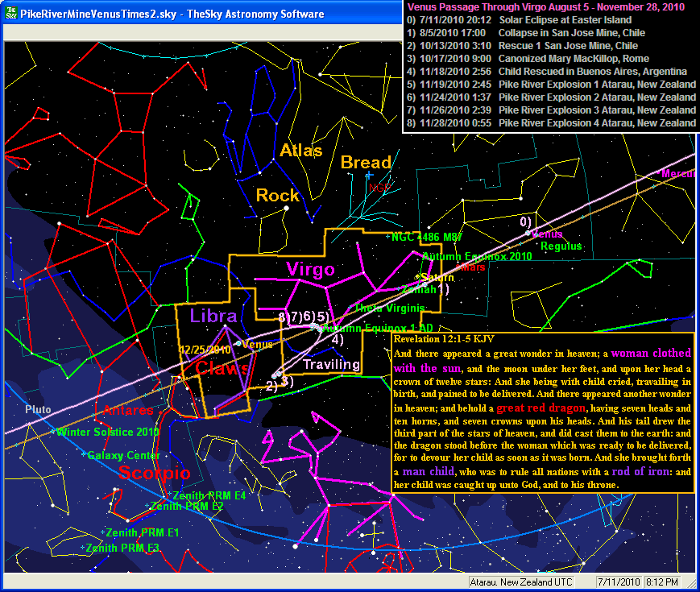The height and width of the screenshot is (592, 700).
Task: Select the Scorpio constellation label
Action: click(x=155, y=472)
